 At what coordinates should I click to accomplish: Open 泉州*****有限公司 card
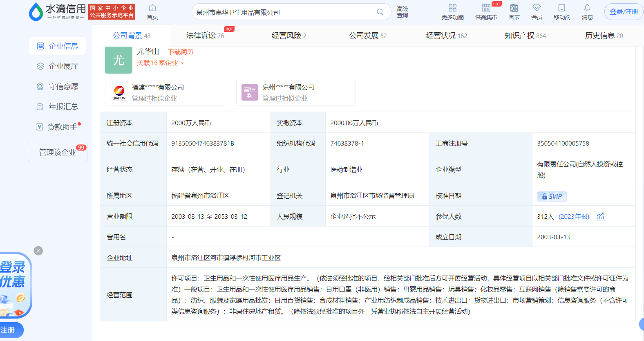[296, 92]
